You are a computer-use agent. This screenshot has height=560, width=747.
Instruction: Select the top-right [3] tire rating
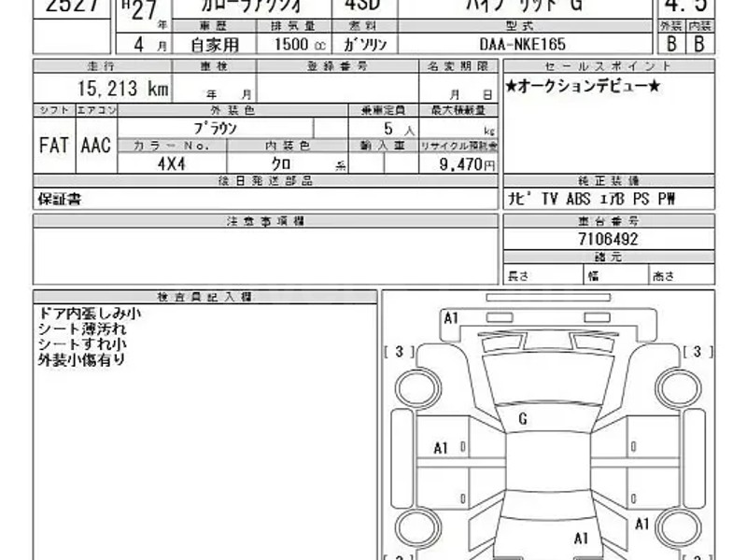[697, 352]
